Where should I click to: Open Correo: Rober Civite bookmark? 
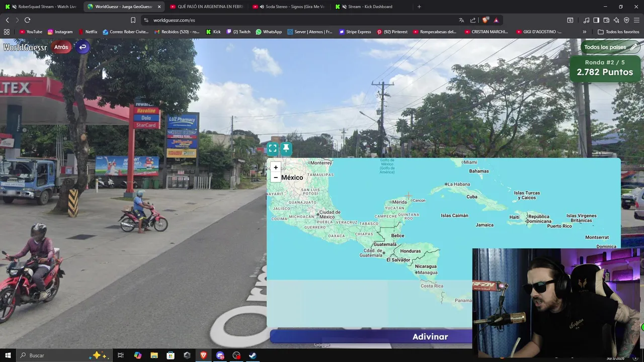tap(126, 32)
